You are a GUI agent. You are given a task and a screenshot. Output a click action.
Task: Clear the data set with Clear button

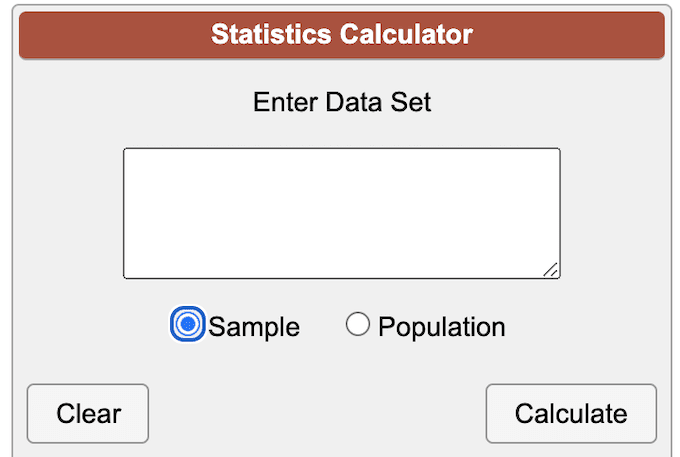88,413
